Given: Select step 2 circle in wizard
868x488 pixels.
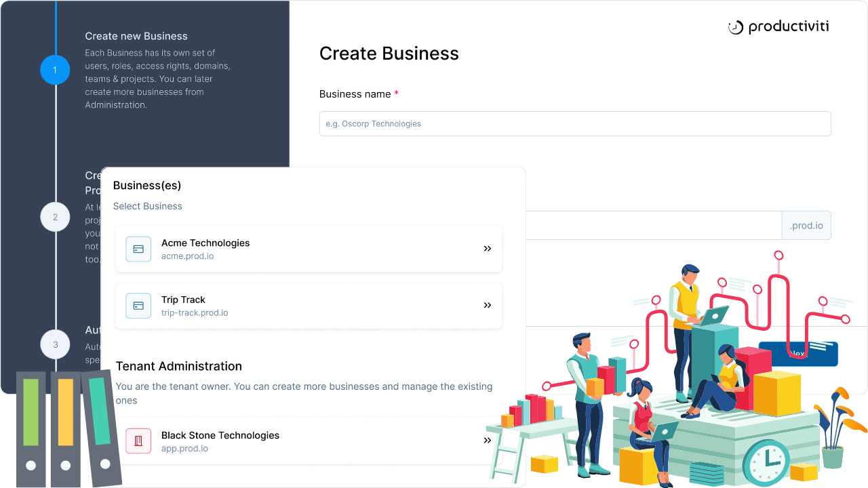Looking at the screenshot, I should pos(55,217).
